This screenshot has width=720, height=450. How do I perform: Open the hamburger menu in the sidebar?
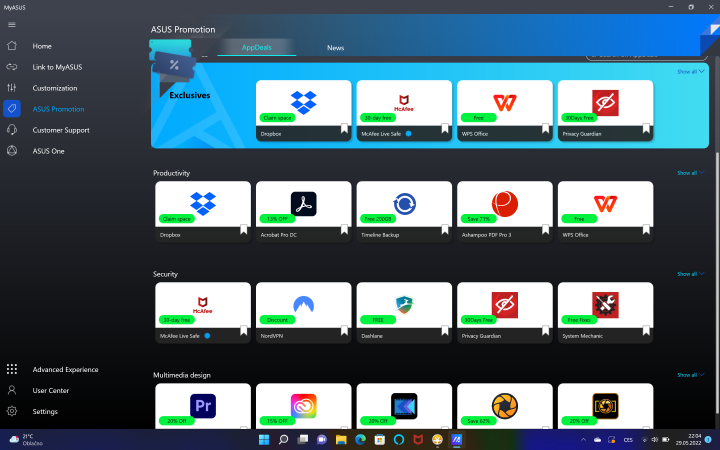(12, 25)
